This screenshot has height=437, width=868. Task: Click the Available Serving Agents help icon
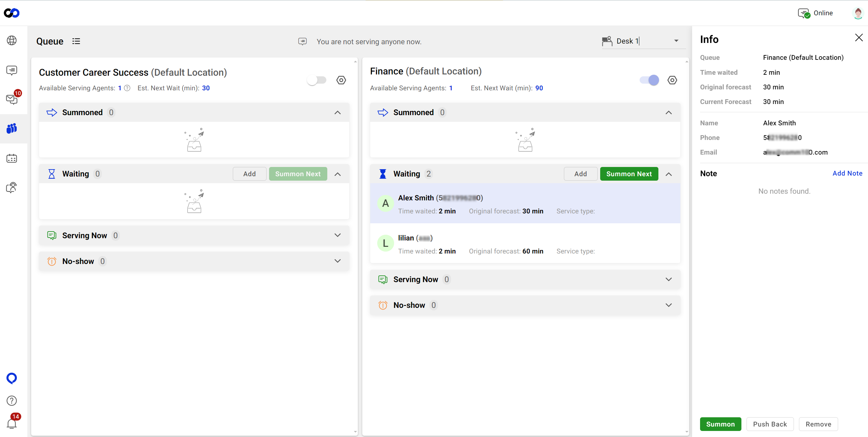click(127, 88)
